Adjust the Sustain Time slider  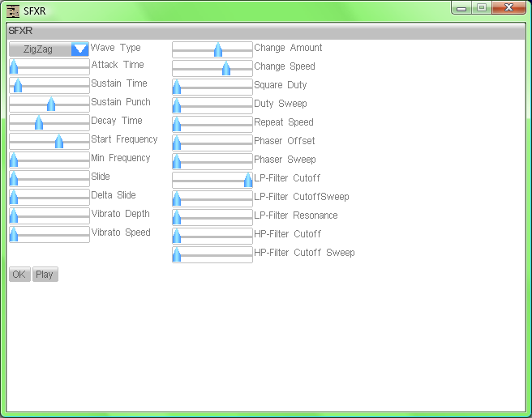pos(49,85)
